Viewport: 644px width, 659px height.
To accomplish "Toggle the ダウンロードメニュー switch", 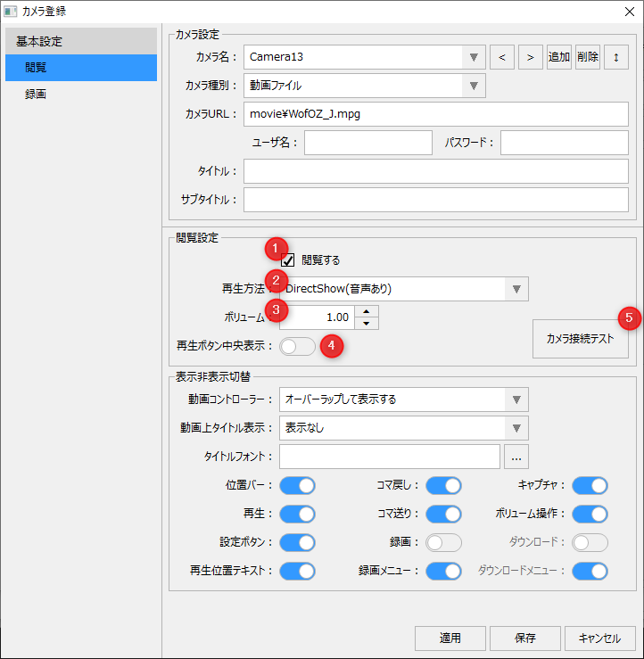I will tap(590, 571).
